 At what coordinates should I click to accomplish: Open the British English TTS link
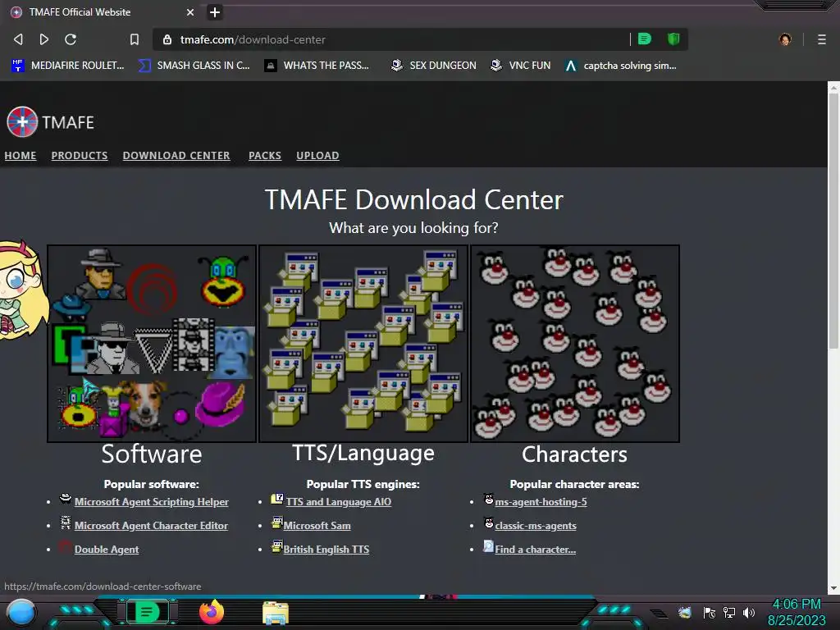coord(326,549)
